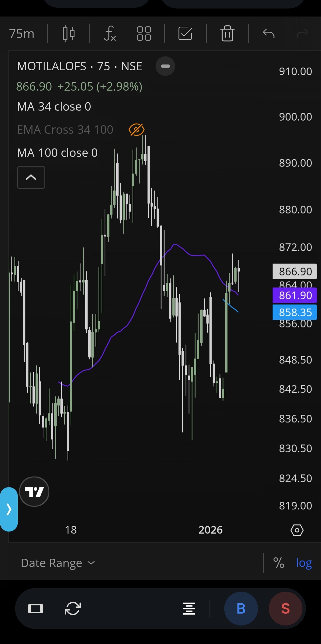The width and height of the screenshot is (321, 644).
Task: Undo the last chart action
Action: (x=269, y=34)
